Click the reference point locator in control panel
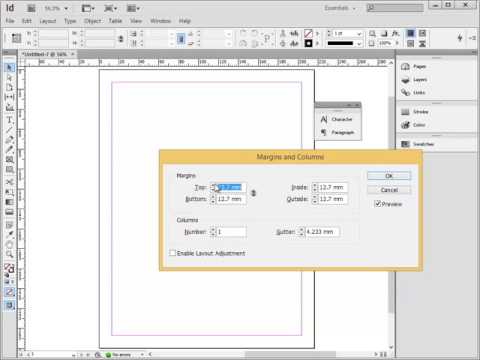 pyautogui.click(x=16, y=38)
